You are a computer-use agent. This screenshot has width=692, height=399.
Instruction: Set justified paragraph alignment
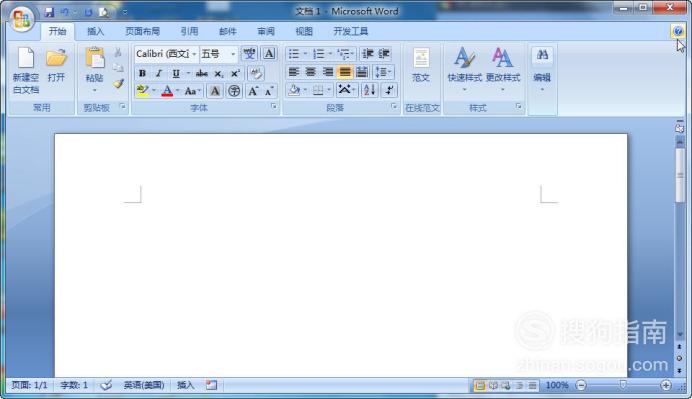click(x=345, y=72)
